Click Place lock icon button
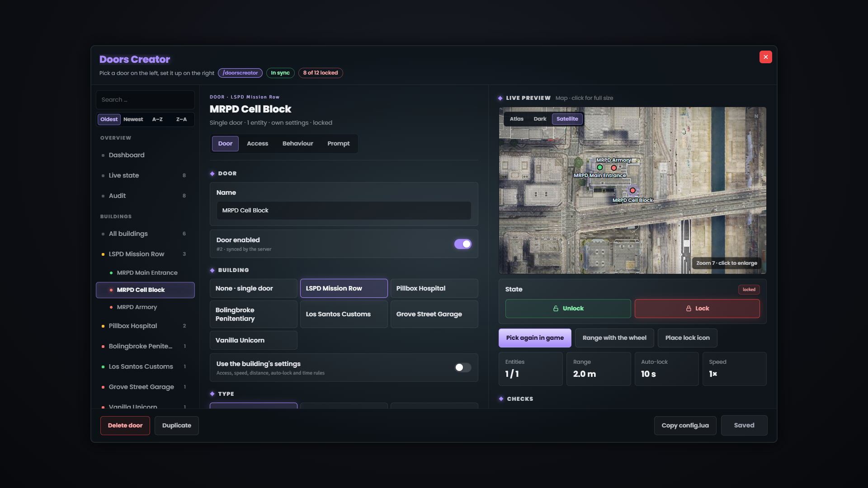Viewport: 868px width, 488px height. coord(687,338)
